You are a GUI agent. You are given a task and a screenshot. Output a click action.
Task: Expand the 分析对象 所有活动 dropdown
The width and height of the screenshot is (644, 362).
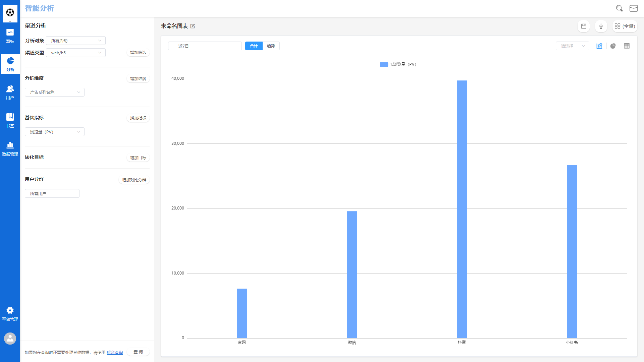76,41
